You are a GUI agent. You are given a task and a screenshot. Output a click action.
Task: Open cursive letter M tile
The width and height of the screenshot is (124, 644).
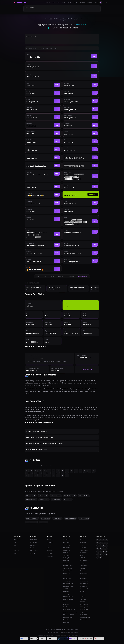80,471
